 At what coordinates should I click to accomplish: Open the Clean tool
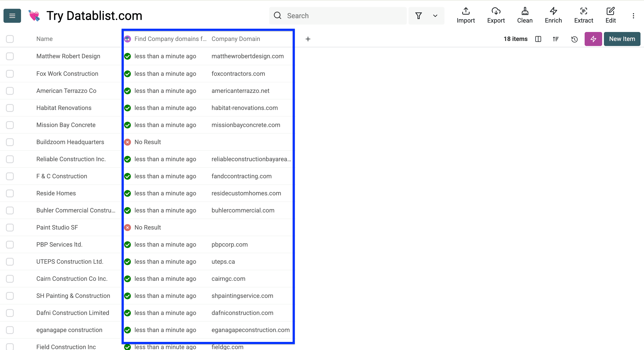click(x=525, y=16)
